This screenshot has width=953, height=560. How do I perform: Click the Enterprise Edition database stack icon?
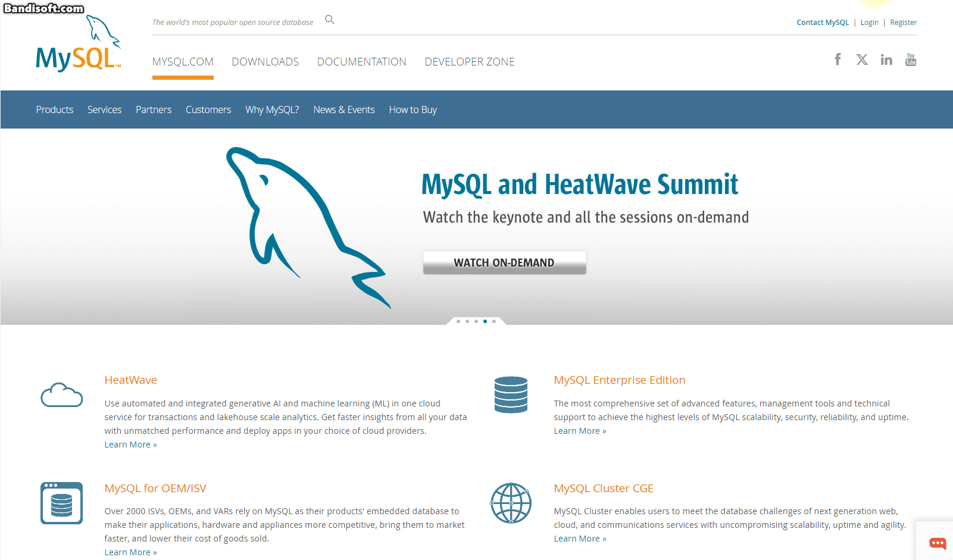(511, 395)
